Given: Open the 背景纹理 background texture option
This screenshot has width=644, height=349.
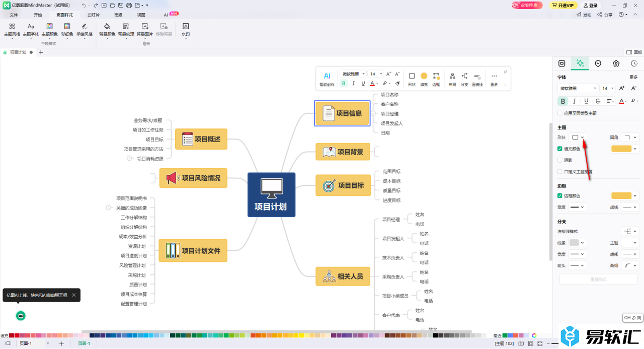Looking at the screenshot, I should point(126,30).
